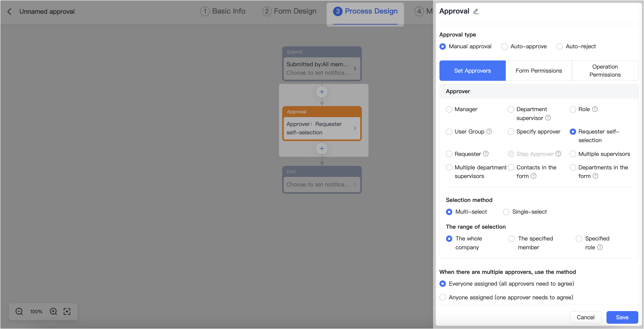
Task: Choose Single-select as the selection method
Action: 506,212
